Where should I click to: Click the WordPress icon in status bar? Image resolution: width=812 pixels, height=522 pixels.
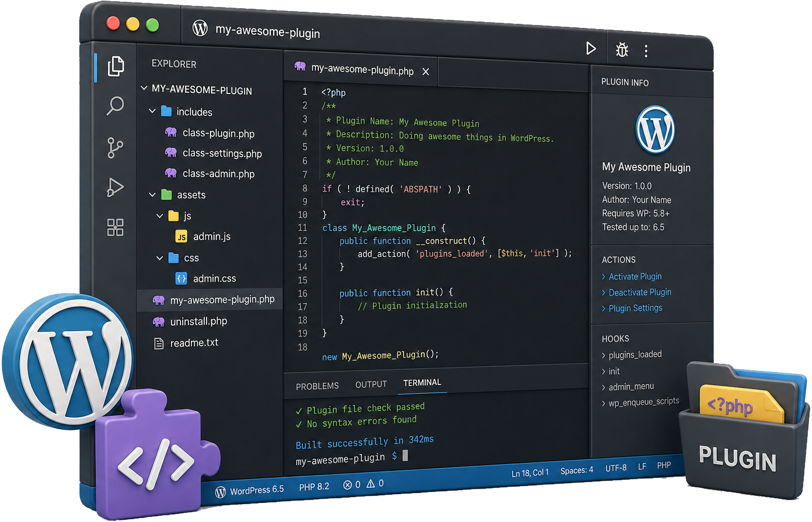point(220,492)
